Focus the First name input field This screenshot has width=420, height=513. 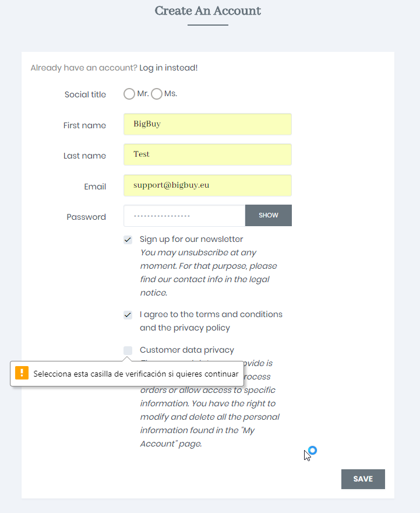[x=207, y=124]
